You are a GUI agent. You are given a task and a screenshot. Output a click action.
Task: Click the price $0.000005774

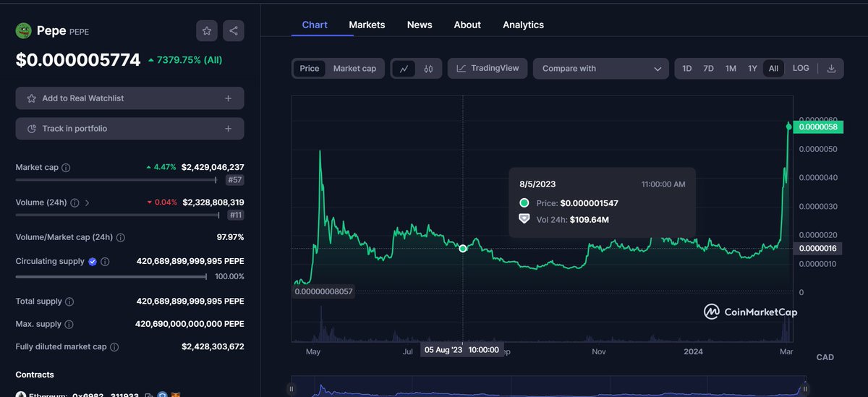coord(78,60)
